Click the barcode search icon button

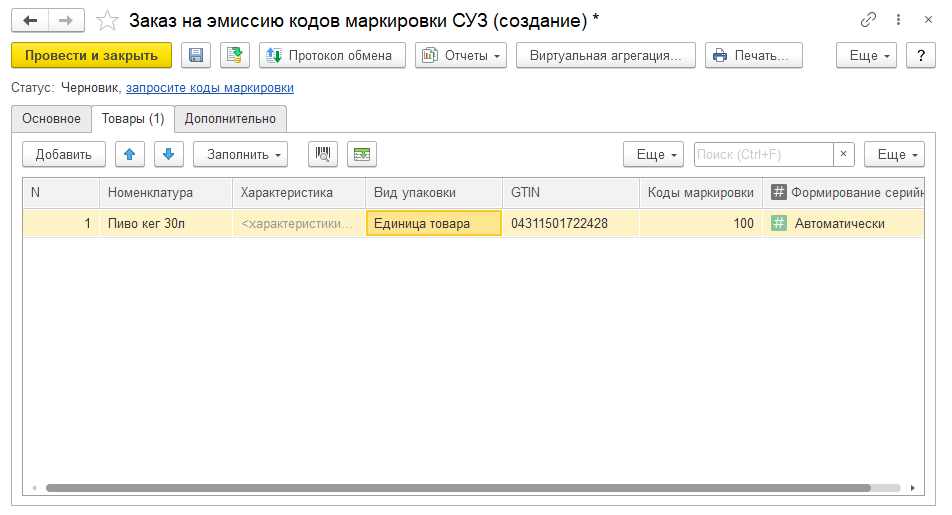click(x=323, y=154)
